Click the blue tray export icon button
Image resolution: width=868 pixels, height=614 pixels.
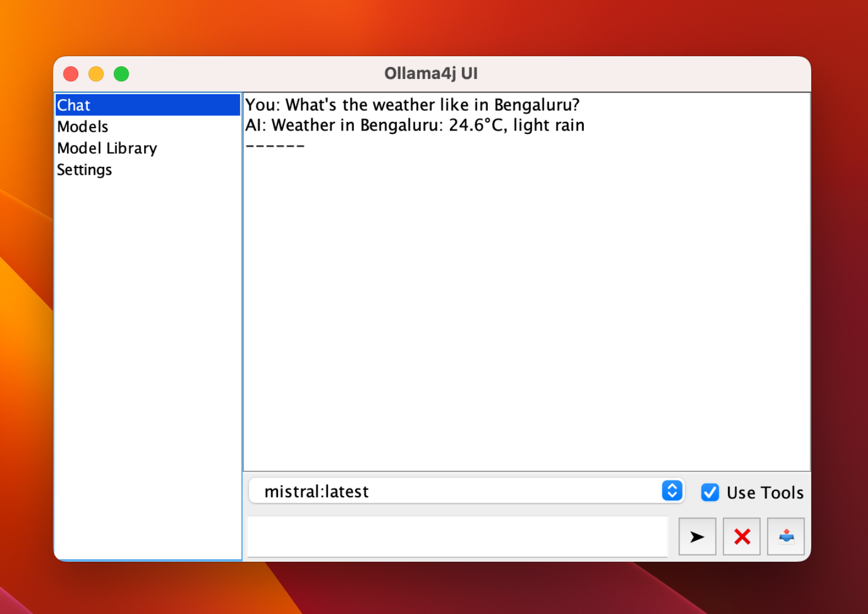pos(786,536)
